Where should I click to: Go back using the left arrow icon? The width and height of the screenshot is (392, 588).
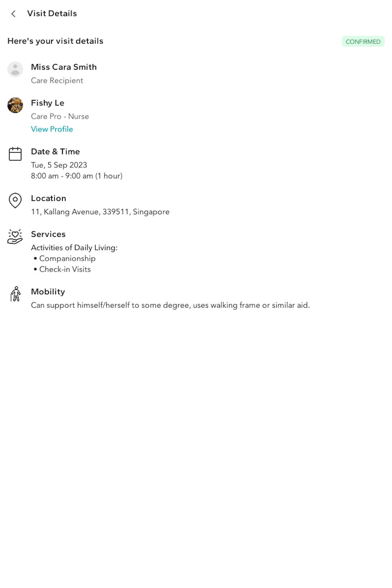click(x=13, y=14)
